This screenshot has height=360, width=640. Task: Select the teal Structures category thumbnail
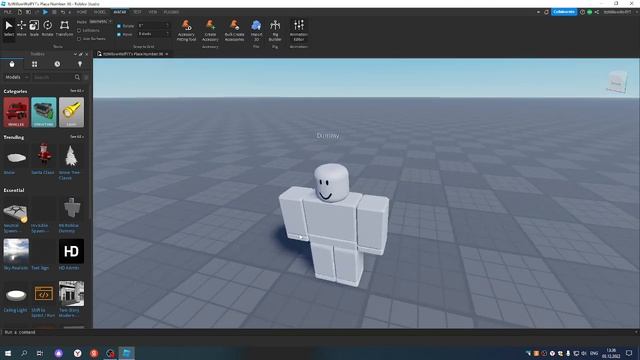(44, 112)
